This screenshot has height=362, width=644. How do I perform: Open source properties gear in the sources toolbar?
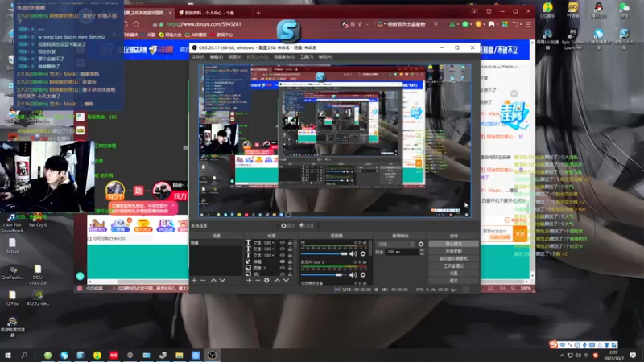pos(266,280)
